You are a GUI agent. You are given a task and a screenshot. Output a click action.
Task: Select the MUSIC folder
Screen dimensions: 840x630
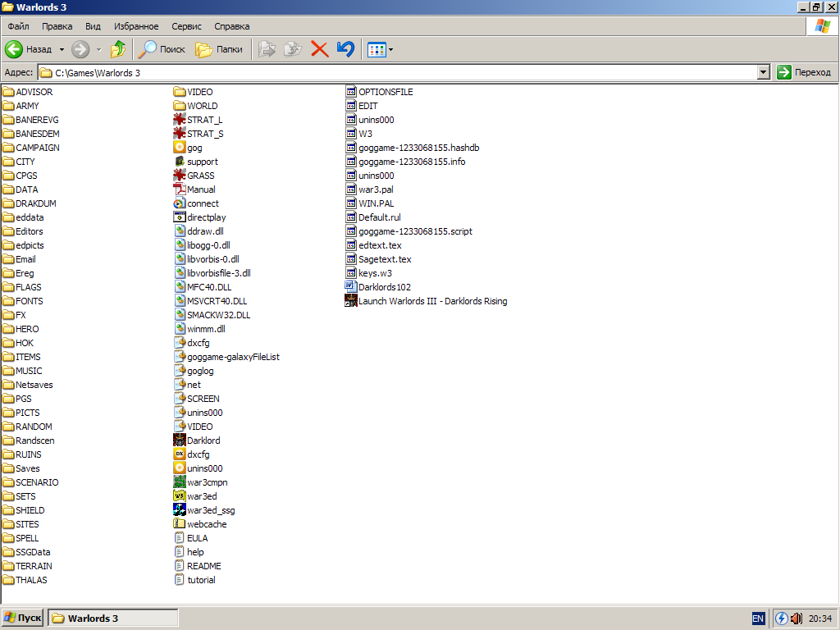point(22,370)
